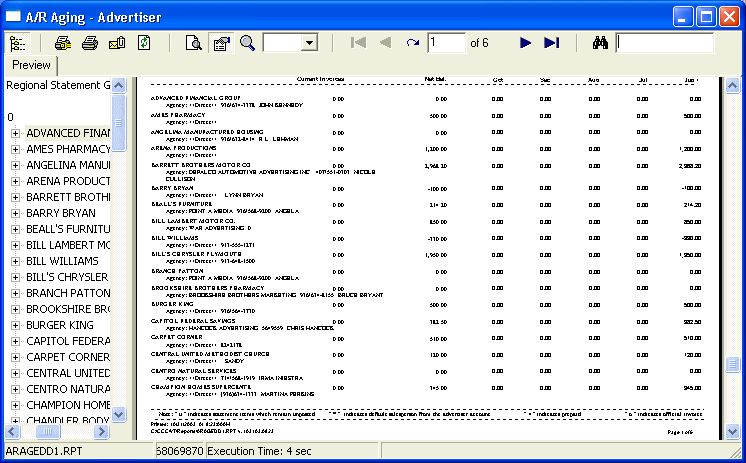Viewport: 746px width, 463px height.
Task: Go to next page arrow
Action: 525,43
